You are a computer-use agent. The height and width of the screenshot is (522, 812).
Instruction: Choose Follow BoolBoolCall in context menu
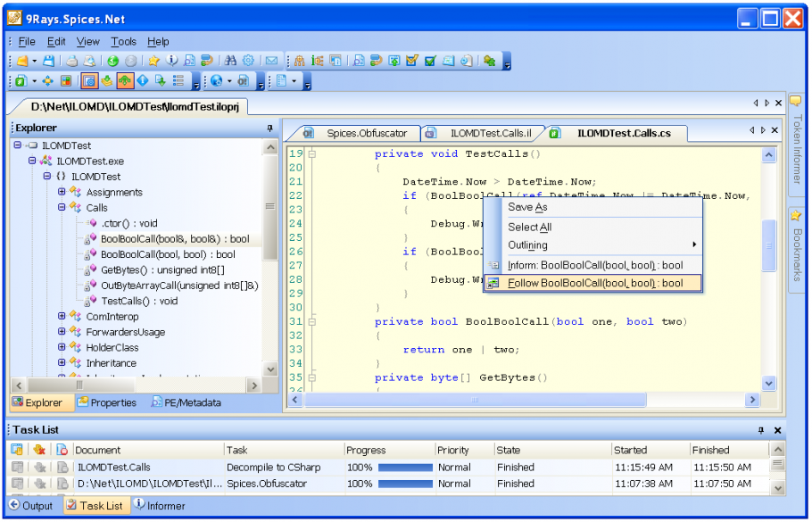point(595,283)
